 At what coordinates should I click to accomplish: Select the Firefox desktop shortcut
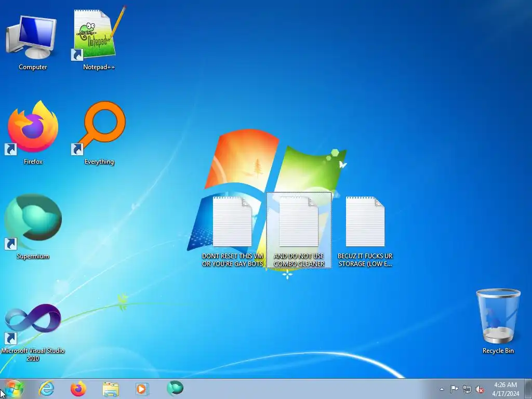[x=33, y=132]
